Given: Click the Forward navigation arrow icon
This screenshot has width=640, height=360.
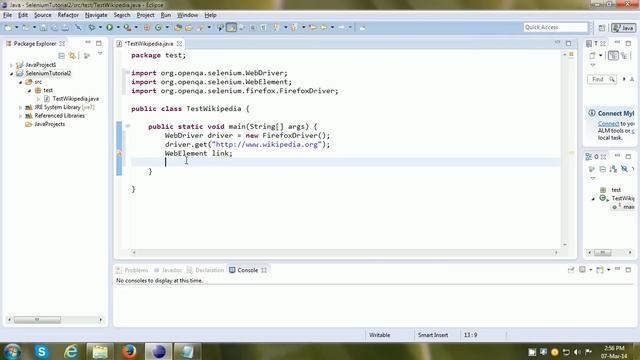Looking at the screenshot, I should 342,27.
